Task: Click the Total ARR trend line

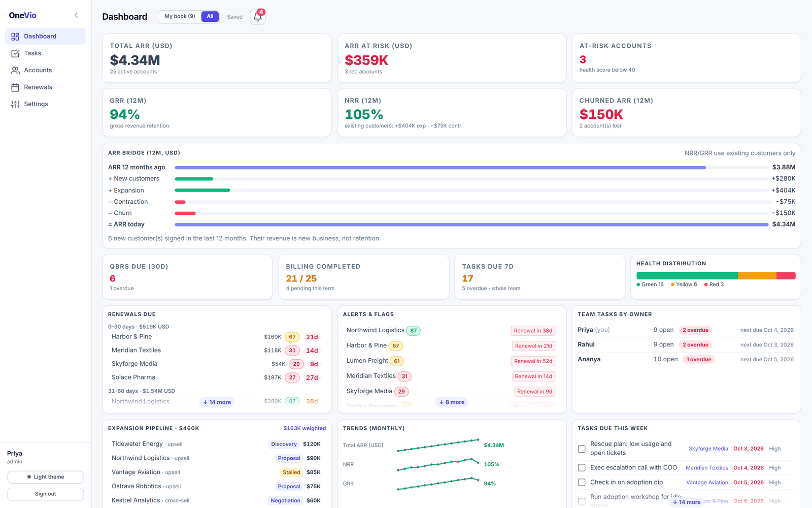Action: [438, 445]
